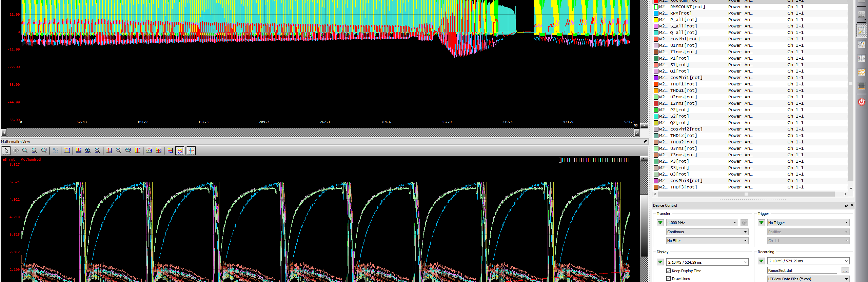
Task: Click the browse '...' button for recording file
Action: click(x=845, y=270)
